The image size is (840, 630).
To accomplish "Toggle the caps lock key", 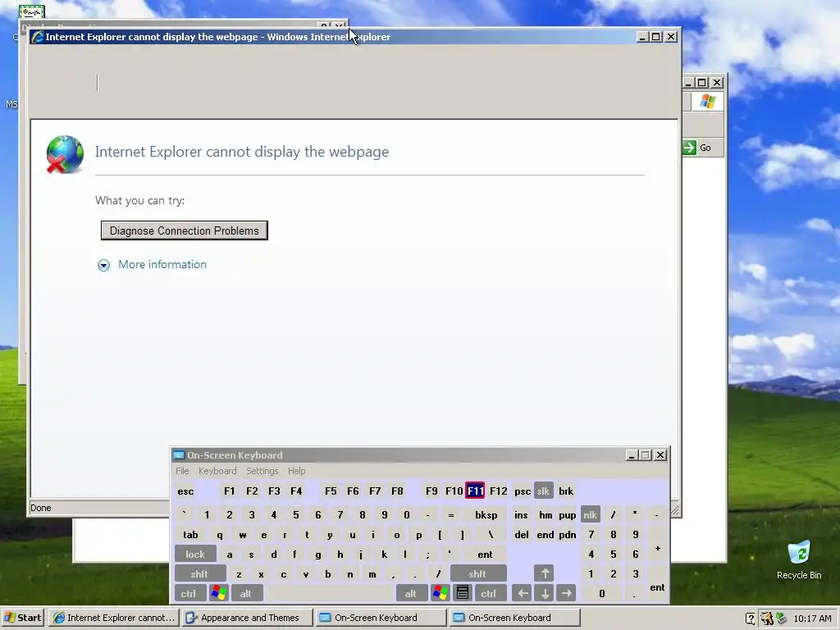I will 195,554.
